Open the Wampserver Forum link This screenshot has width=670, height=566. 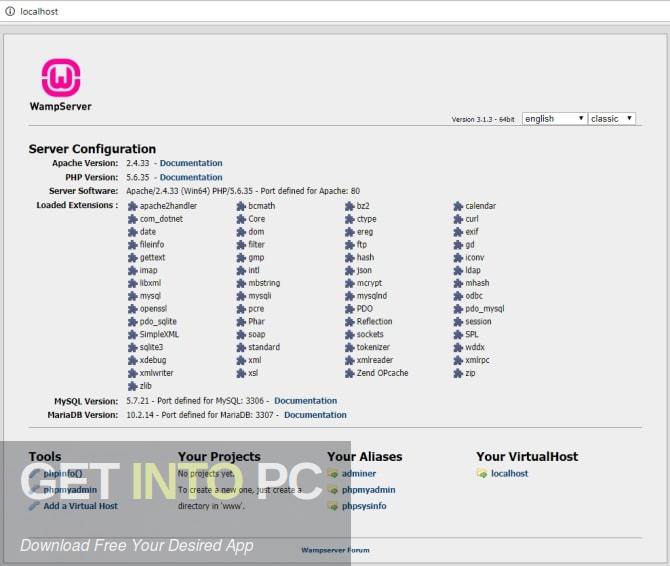335,550
